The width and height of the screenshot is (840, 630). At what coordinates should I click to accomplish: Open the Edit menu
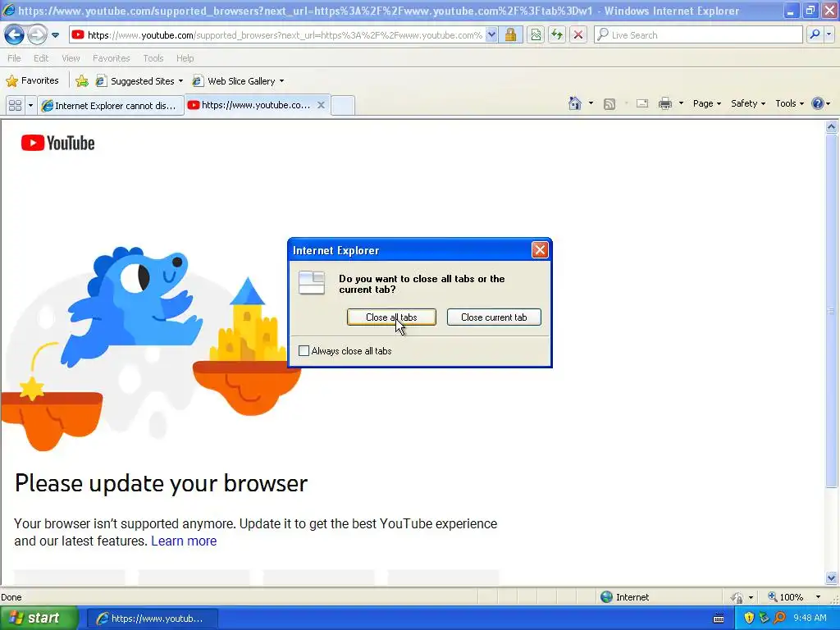(41, 58)
